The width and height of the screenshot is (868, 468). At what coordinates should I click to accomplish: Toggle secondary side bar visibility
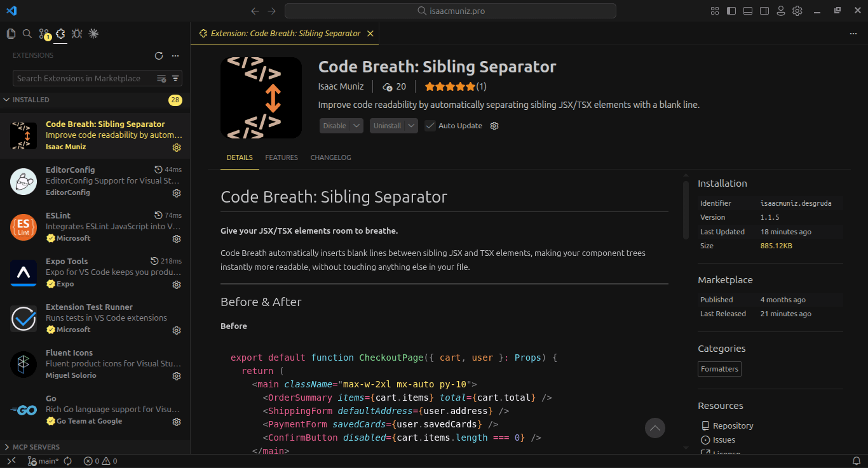[764, 11]
